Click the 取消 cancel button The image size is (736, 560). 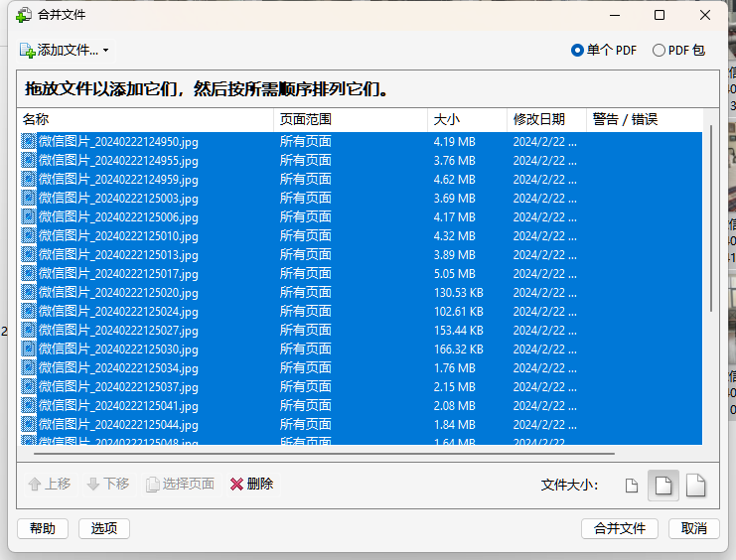click(694, 528)
